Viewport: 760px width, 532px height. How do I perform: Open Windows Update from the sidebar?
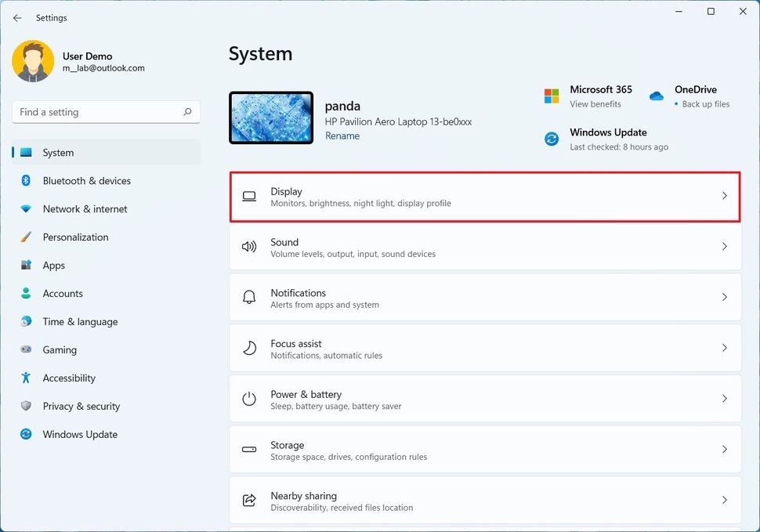point(80,435)
